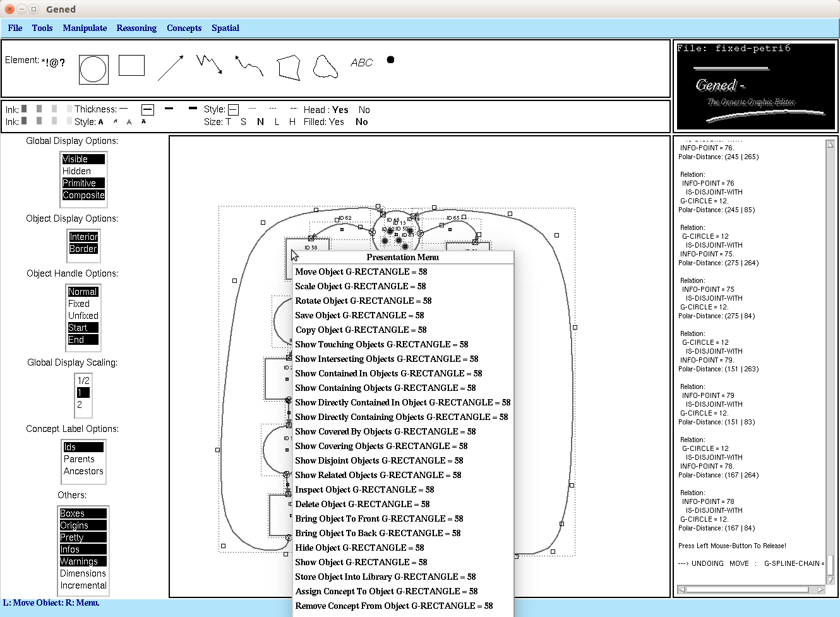This screenshot has height=617, width=840.
Task: Choose Assign Concept To Object entry
Action: click(x=403, y=591)
